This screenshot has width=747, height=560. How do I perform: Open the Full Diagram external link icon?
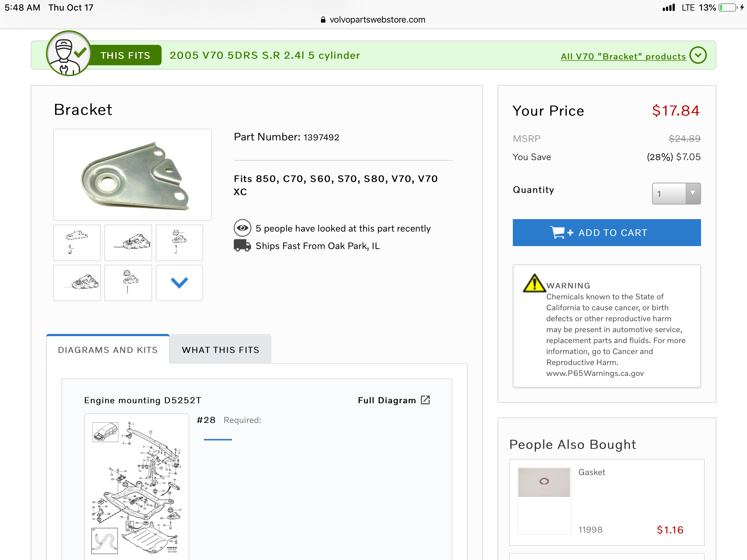(425, 400)
